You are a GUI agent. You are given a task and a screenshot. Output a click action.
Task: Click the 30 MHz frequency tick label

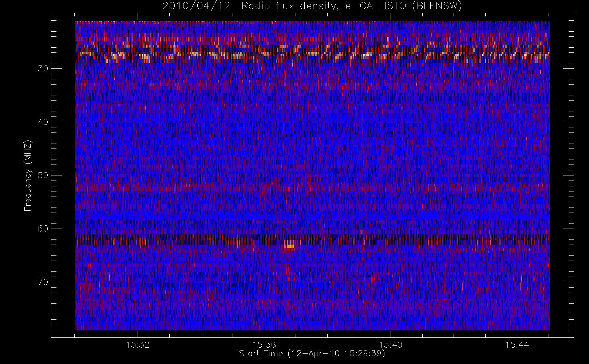[x=43, y=68]
